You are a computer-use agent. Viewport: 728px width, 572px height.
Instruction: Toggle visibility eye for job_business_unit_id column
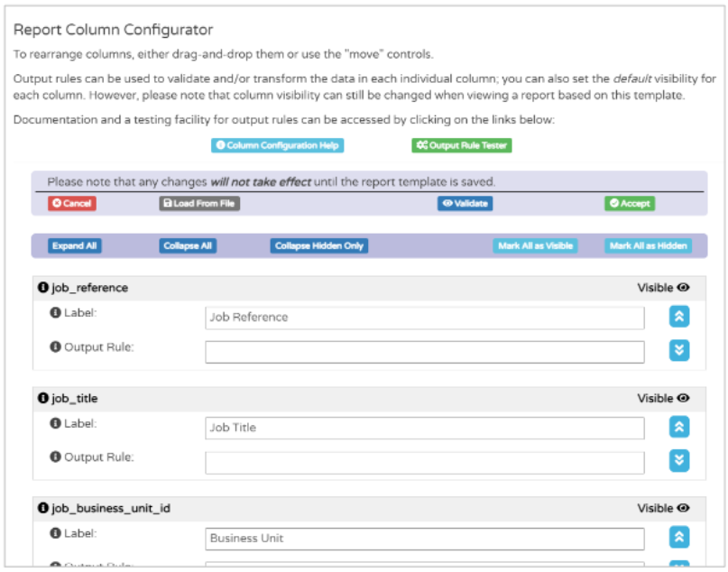coord(683,509)
